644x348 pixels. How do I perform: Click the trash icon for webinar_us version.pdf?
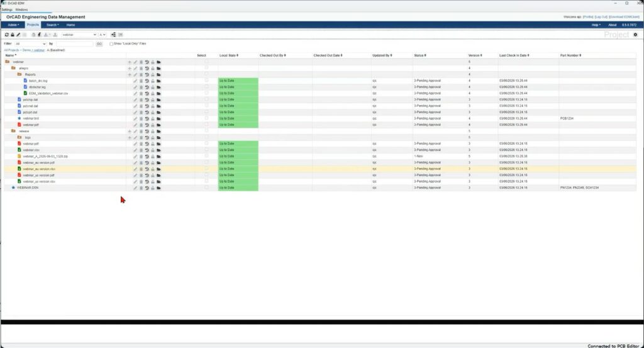(141, 176)
